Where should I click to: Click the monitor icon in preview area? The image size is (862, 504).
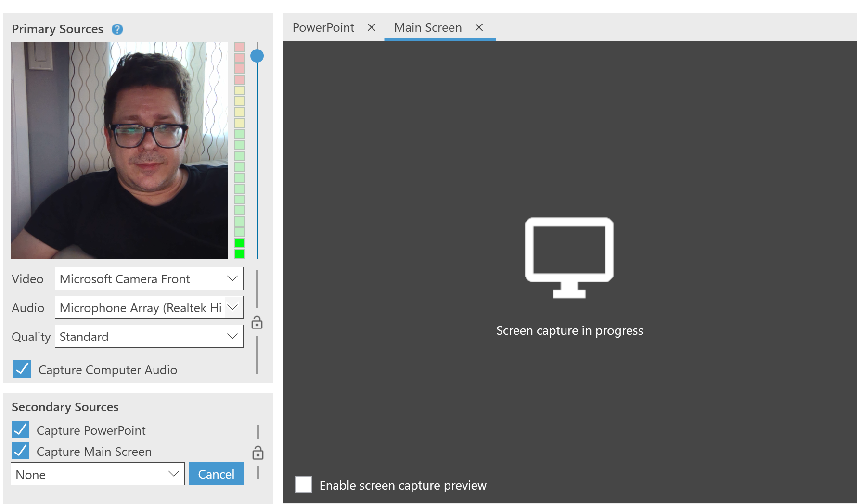pos(569,257)
